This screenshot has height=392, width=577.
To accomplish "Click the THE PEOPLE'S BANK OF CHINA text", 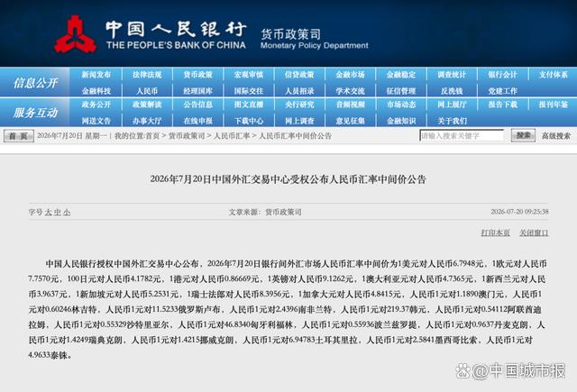I will (x=176, y=45).
